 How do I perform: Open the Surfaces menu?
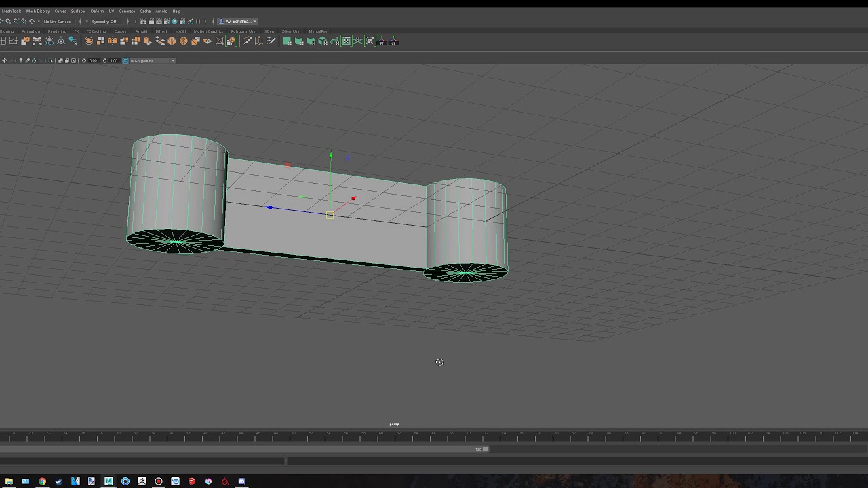pos(79,11)
